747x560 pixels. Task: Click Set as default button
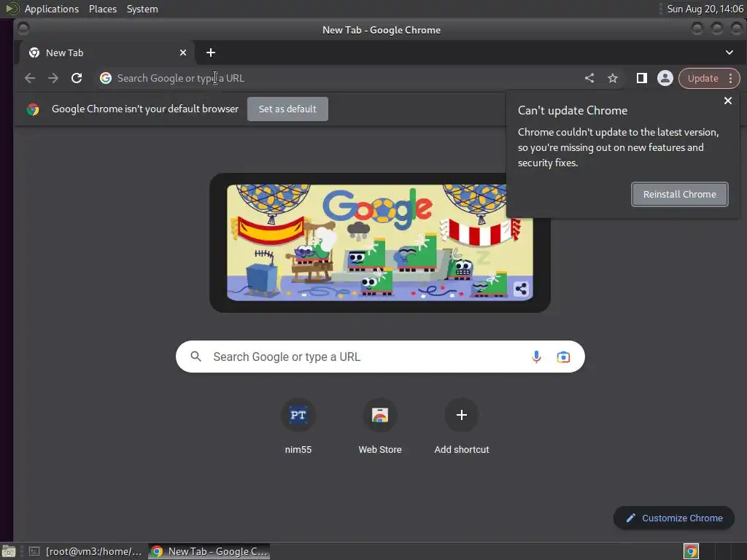287,109
